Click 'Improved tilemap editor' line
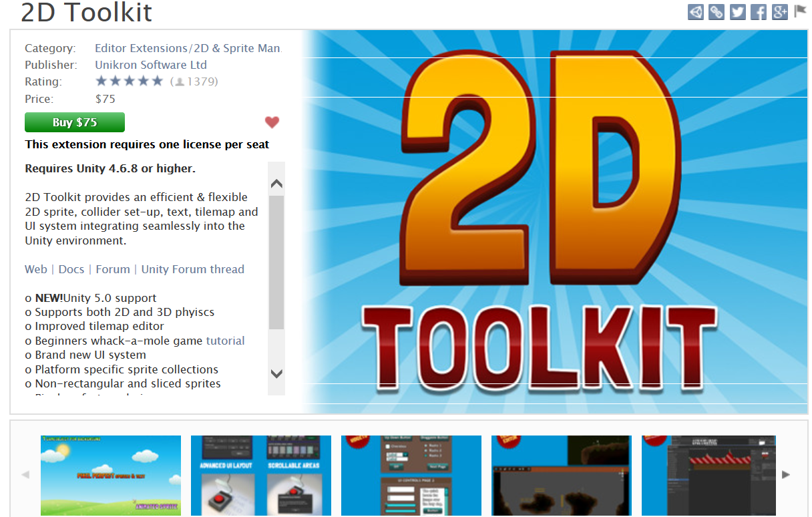The width and height of the screenshot is (812, 517). (x=94, y=326)
